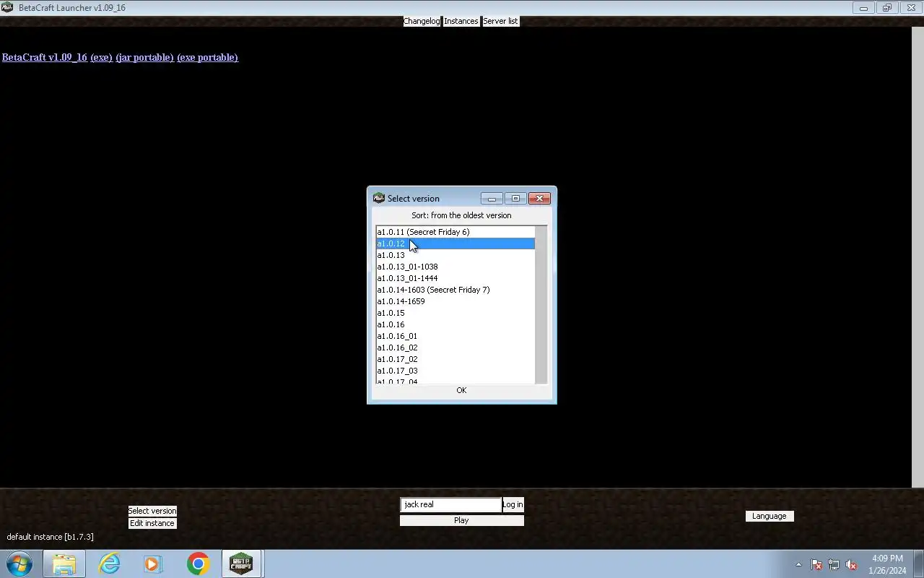Select version a1.0.11 (Seecret Friday 6)

456,232
